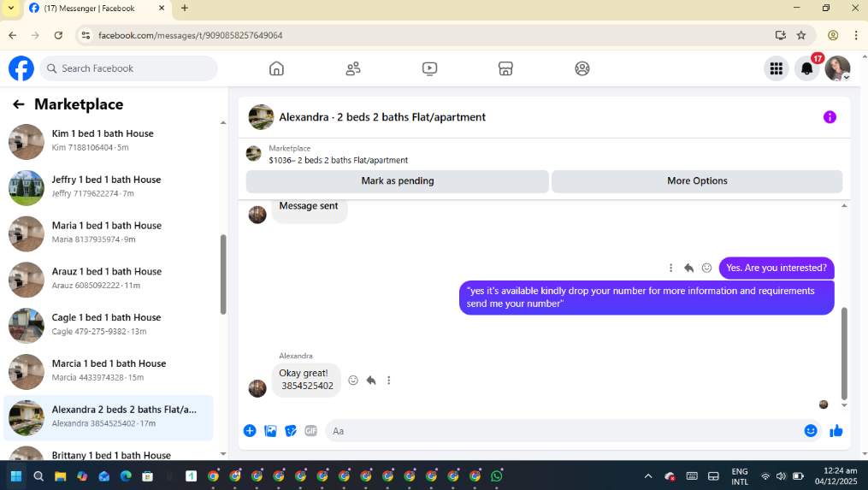Open the tab search dropdown arrow
The height and width of the screenshot is (490, 868).
(11, 9)
